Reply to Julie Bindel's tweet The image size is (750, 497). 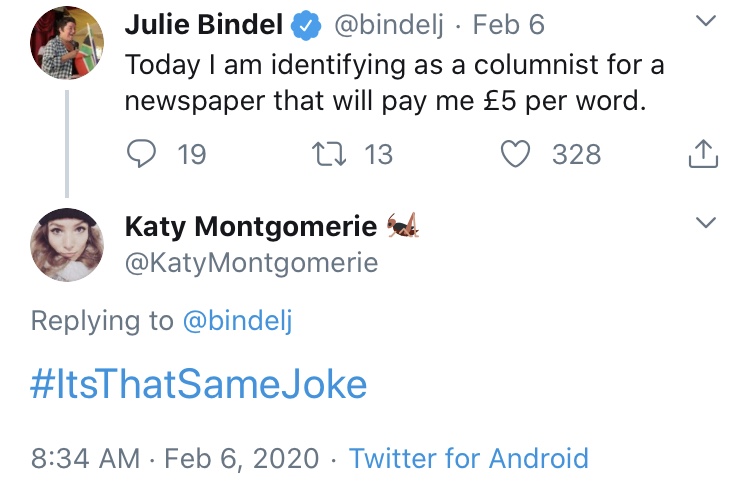tap(141, 154)
